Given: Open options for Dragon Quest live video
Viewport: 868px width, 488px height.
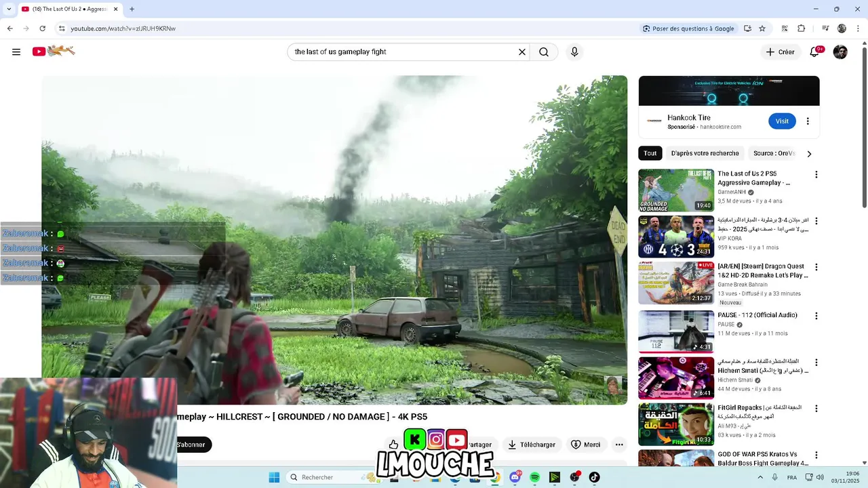Looking at the screenshot, I should 816,267.
